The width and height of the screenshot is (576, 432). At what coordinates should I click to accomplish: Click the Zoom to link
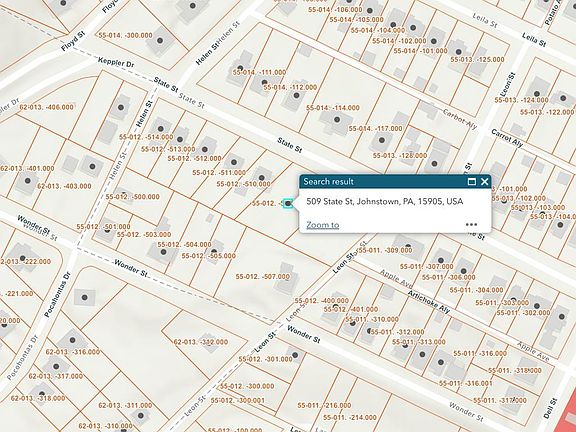coord(323,225)
